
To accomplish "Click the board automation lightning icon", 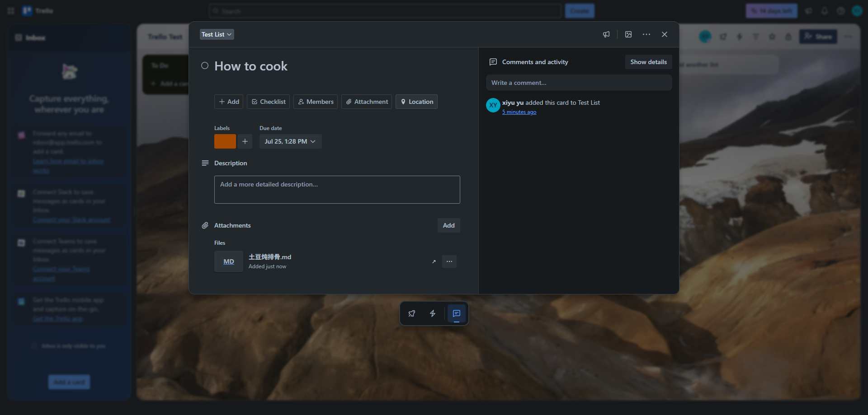I will coord(740,37).
